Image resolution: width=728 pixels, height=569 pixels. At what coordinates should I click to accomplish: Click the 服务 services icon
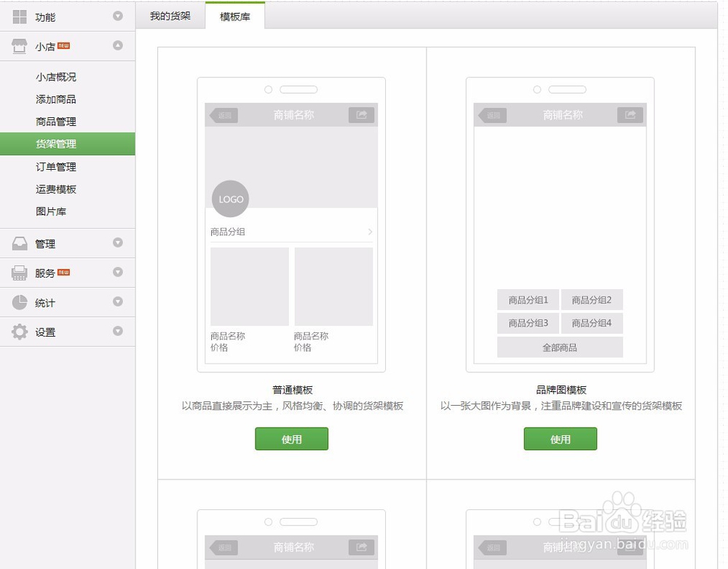20,272
